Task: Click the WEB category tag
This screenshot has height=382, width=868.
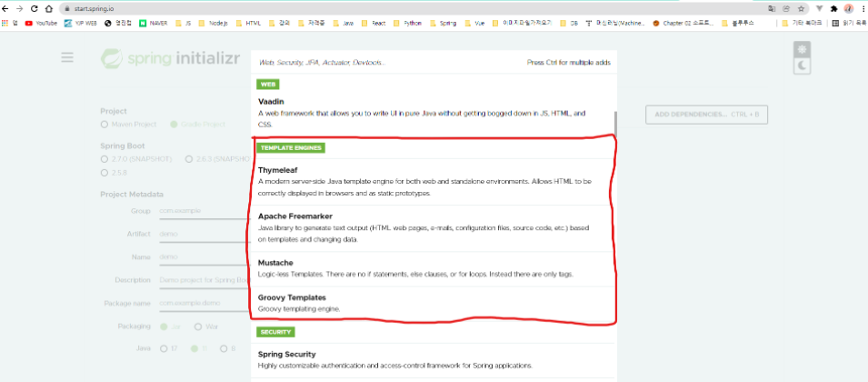Action: pos(268,85)
